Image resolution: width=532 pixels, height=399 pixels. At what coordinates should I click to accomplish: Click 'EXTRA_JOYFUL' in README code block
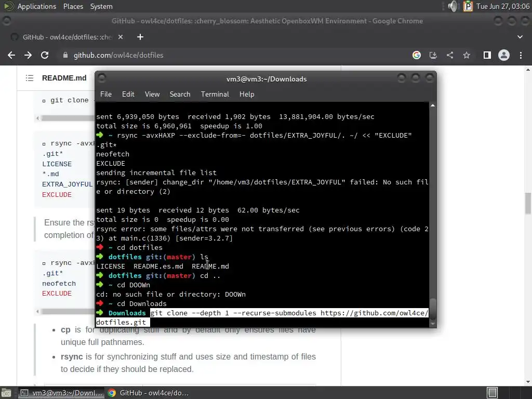67,184
